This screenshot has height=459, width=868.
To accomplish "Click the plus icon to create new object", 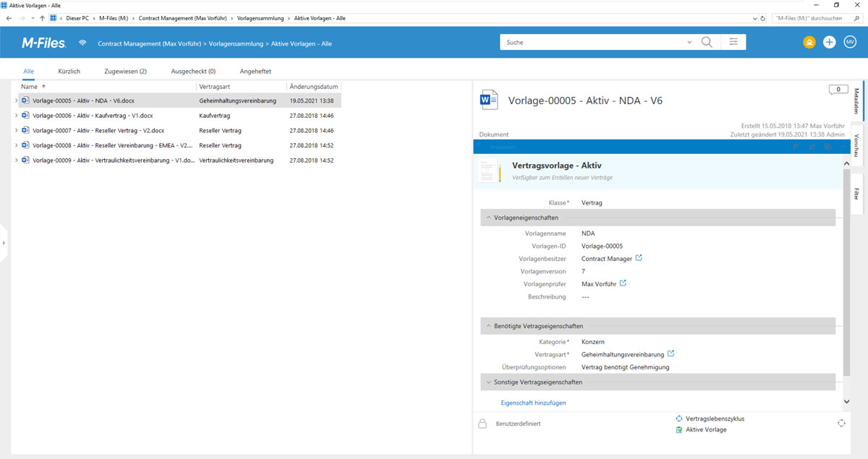I will [829, 43].
